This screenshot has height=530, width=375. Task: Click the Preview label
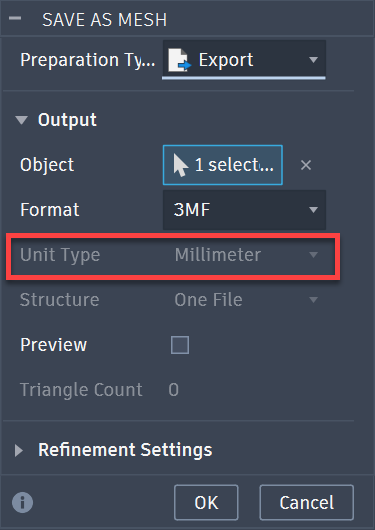tap(53, 345)
